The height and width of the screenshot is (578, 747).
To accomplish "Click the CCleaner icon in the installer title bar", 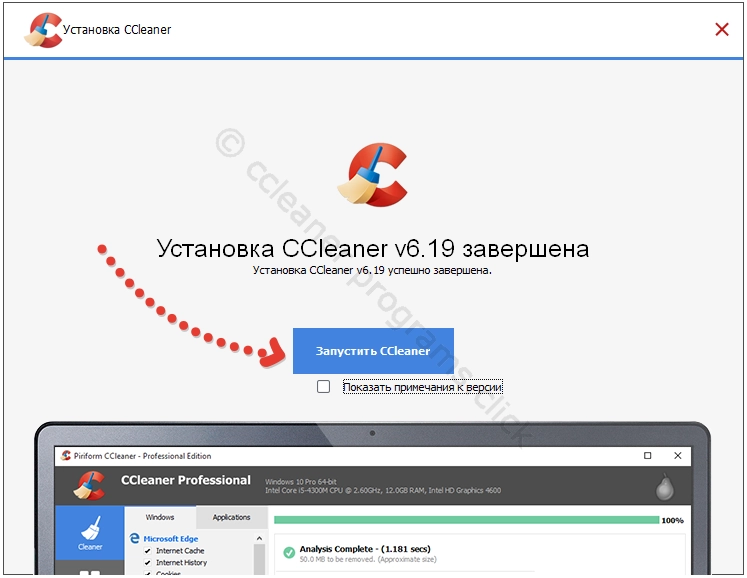I will tap(42, 30).
